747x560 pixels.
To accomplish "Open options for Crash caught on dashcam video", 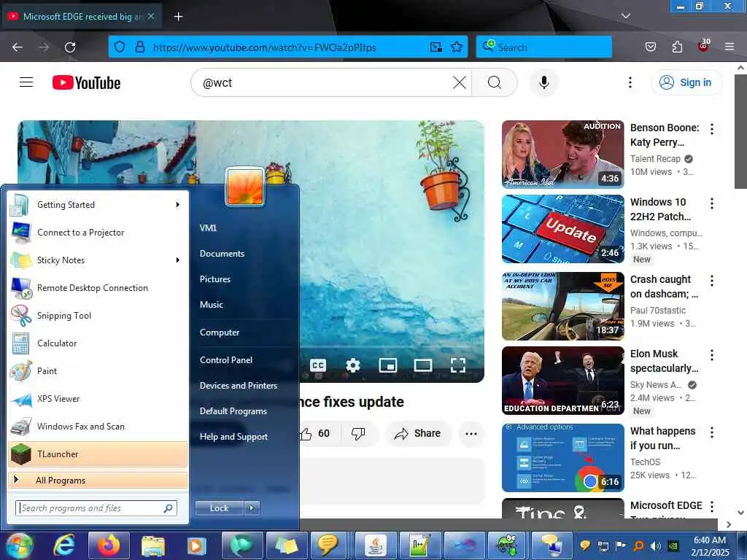I will pos(712,281).
